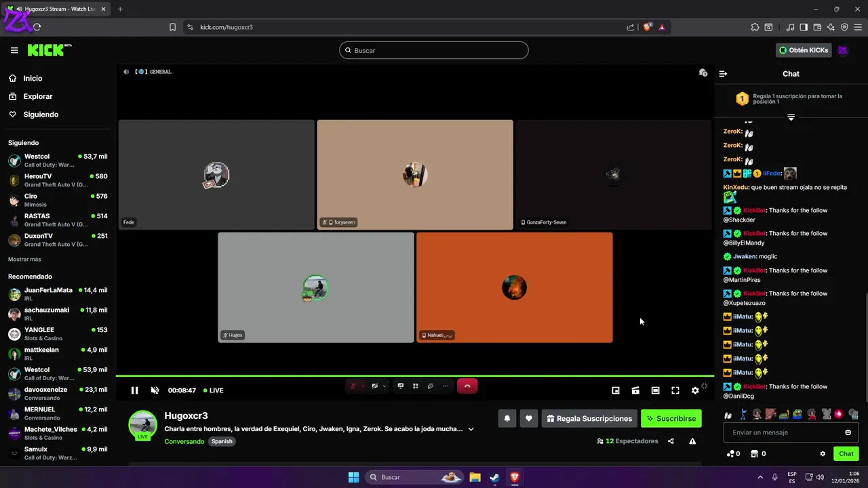Open Brave Rewards triangle icon
This screenshot has height=488, width=868.
click(x=662, y=27)
